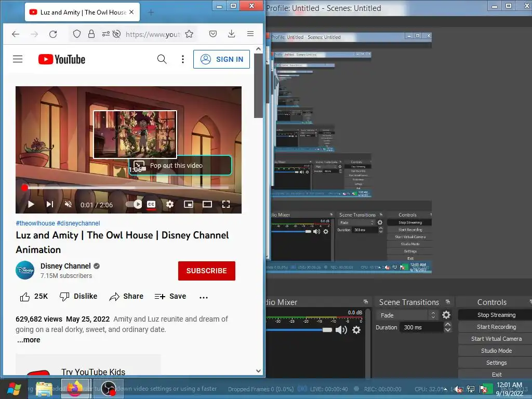Open YouTube settings three-dot menu
This screenshot has height=399, width=532.
click(183, 59)
